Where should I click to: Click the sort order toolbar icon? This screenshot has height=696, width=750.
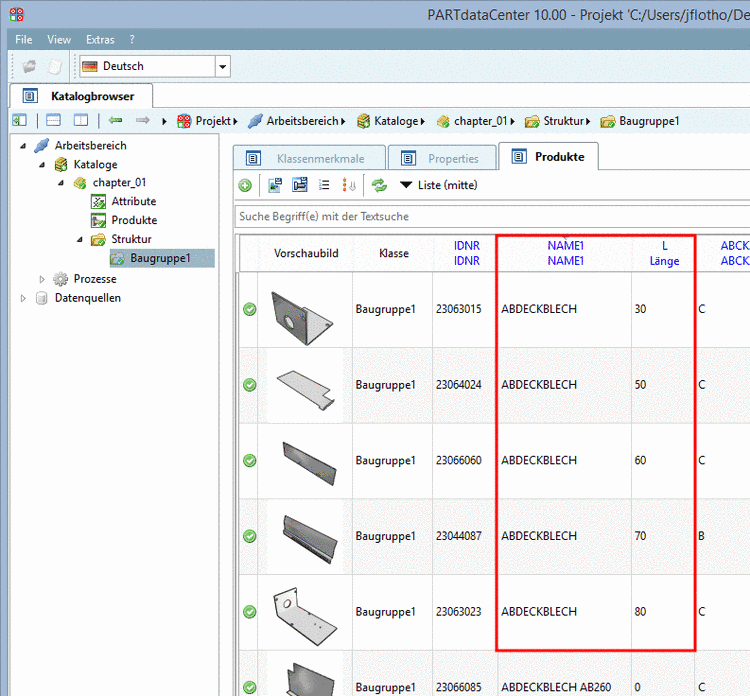349,185
